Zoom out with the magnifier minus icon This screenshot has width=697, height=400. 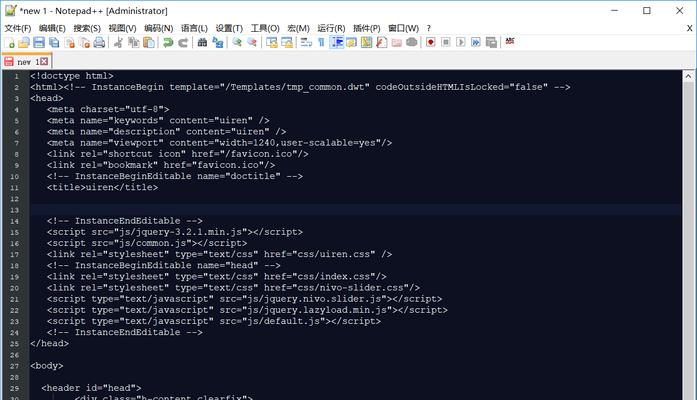pyautogui.click(x=252, y=43)
